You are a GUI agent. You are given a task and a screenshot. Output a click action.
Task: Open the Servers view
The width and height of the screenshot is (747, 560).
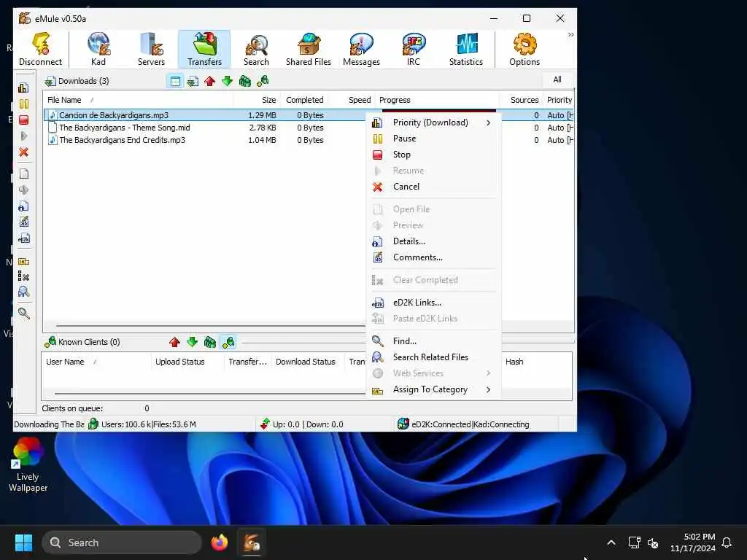pos(151,49)
